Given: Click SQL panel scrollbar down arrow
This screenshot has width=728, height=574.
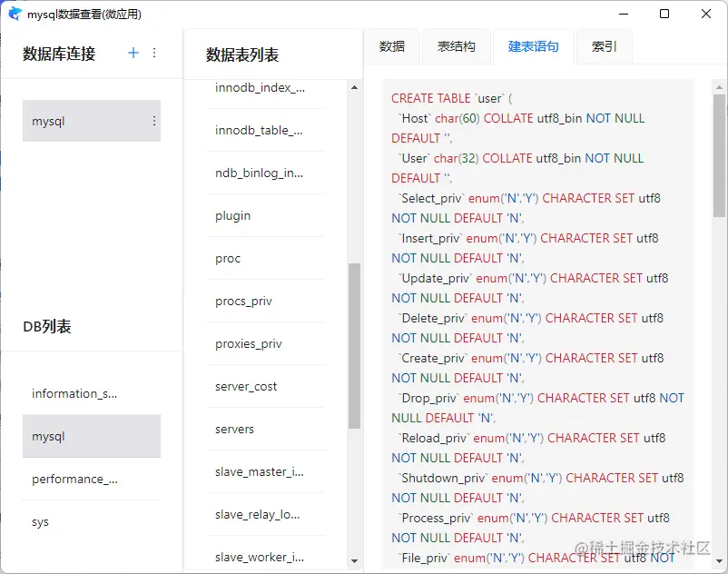Looking at the screenshot, I should tap(719, 561).
